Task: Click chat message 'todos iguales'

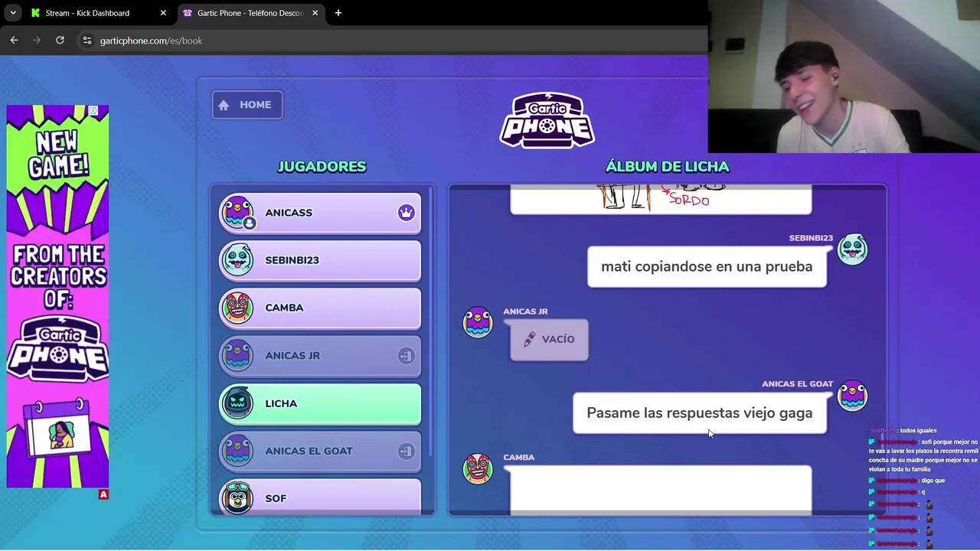Action: point(918,431)
